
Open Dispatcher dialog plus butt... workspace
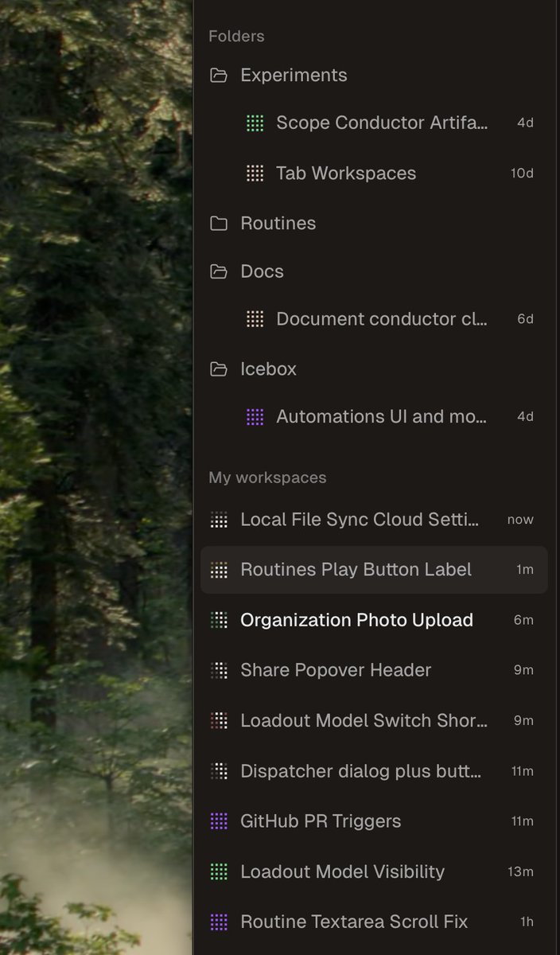tap(374, 770)
